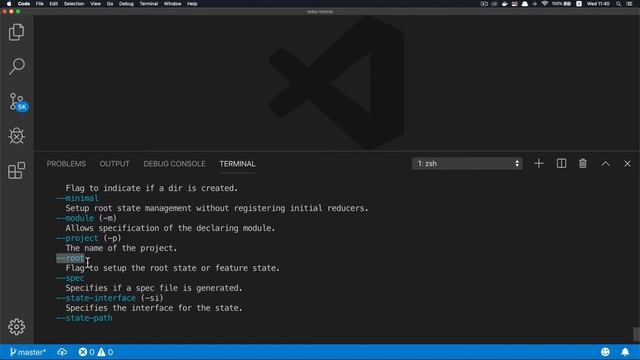Click the feedback smiley icon
Screen dimensions: 640x360
pos(605,352)
